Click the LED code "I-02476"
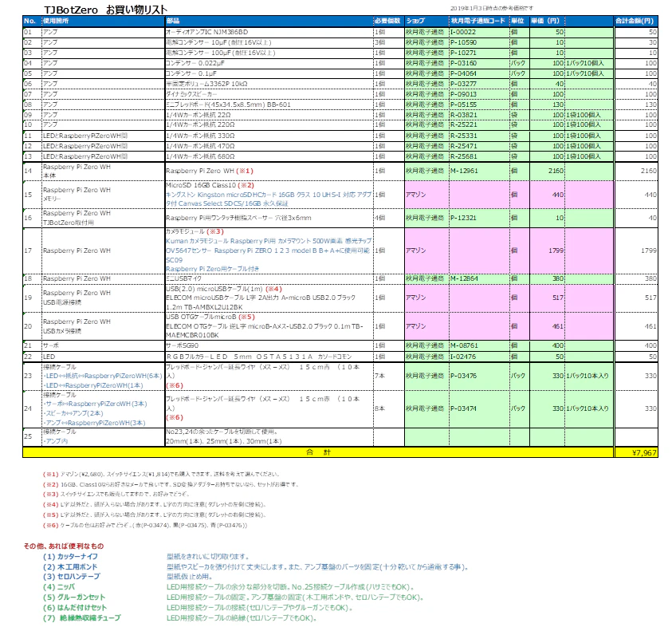The image size is (672, 635). tap(463, 357)
